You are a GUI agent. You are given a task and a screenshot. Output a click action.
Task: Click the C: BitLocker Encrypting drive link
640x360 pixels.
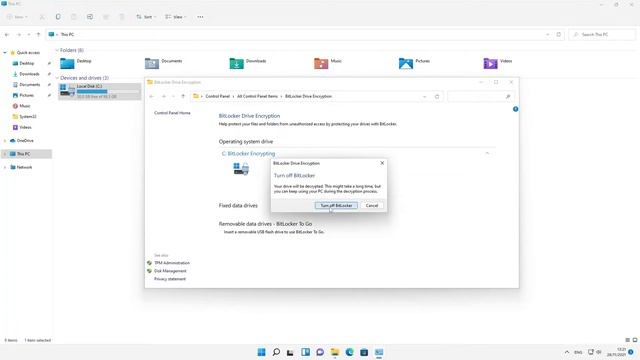coord(249,153)
